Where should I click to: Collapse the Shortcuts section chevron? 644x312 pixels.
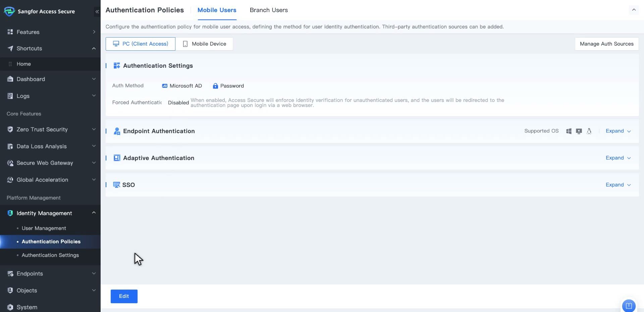point(94,48)
